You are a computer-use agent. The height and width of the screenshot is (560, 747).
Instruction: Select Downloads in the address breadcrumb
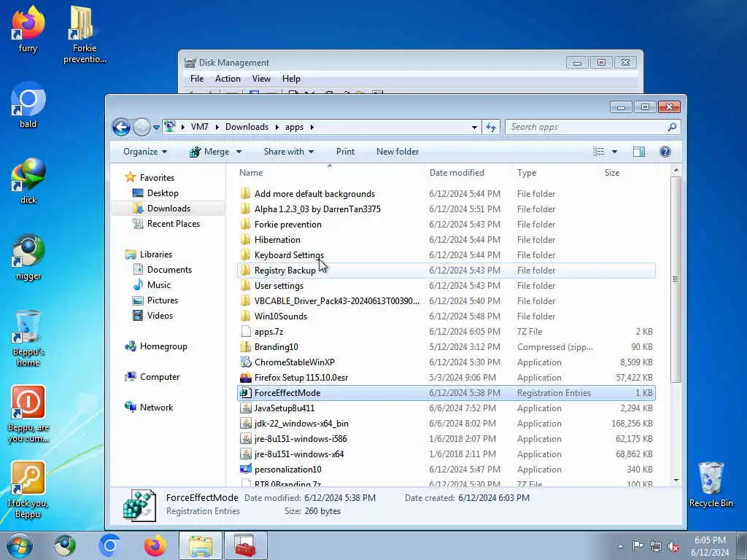[247, 127]
